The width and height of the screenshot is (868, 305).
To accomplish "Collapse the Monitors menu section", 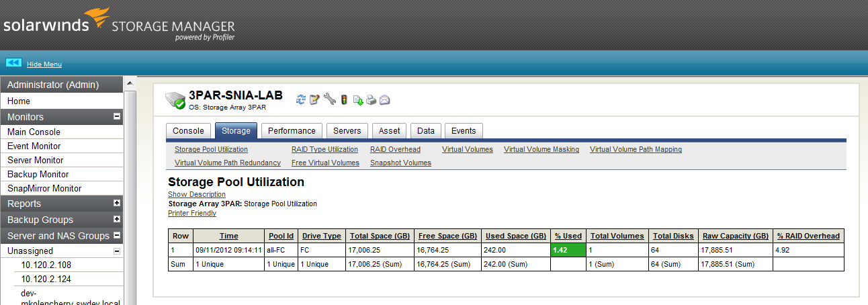I will click(117, 117).
